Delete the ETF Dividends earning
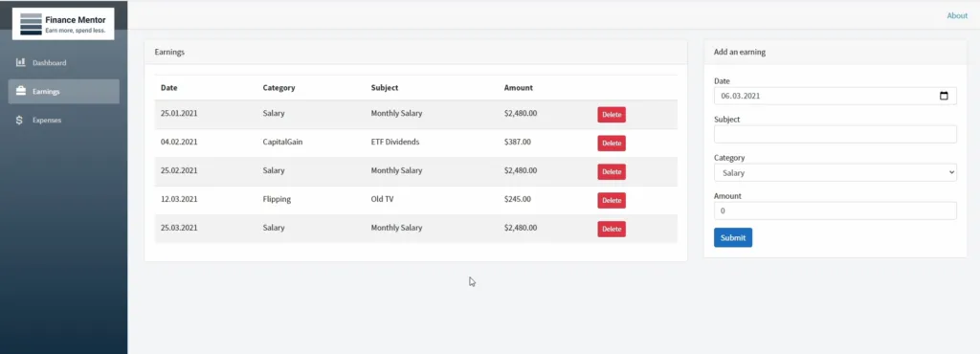Image resolution: width=980 pixels, height=354 pixels. click(x=612, y=144)
